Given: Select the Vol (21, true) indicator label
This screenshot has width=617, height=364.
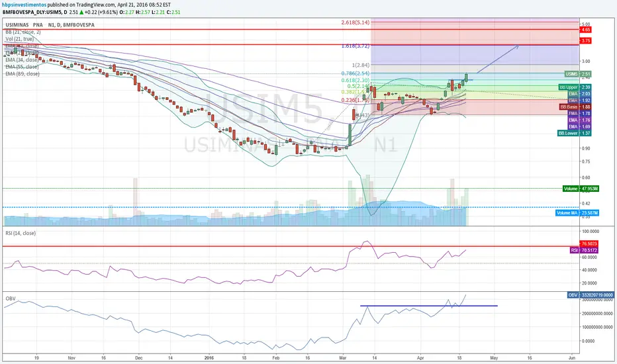Looking at the screenshot, I should pos(20,39).
